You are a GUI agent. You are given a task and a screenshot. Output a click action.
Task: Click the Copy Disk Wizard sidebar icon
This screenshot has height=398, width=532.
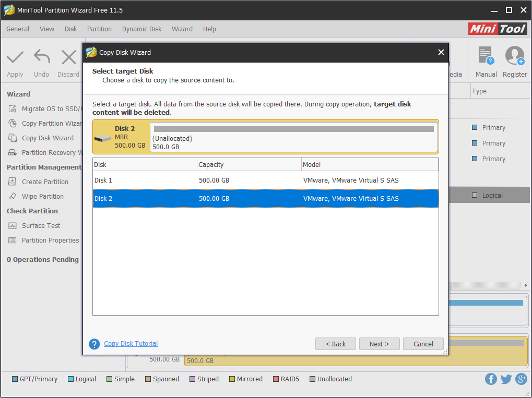click(12, 138)
